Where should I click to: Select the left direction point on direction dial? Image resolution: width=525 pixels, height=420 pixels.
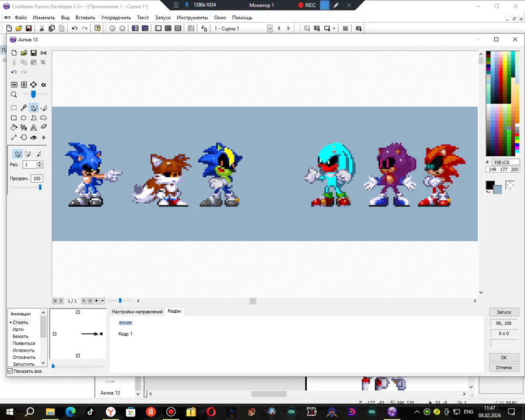coord(55,334)
